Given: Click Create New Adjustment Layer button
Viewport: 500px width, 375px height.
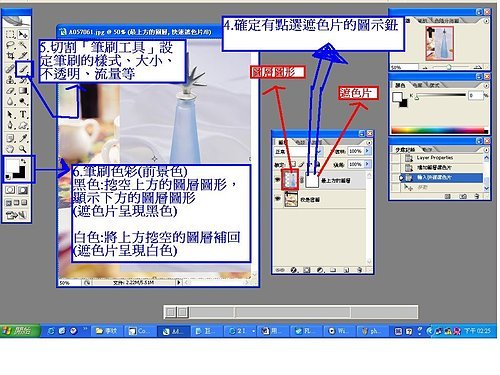Looking at the screenshot, I should click(320, 270).
